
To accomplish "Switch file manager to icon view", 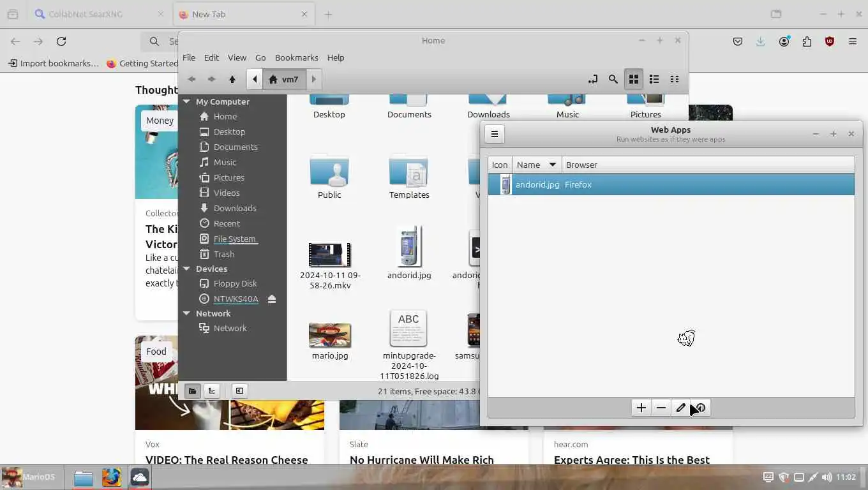I will point(634,79).
